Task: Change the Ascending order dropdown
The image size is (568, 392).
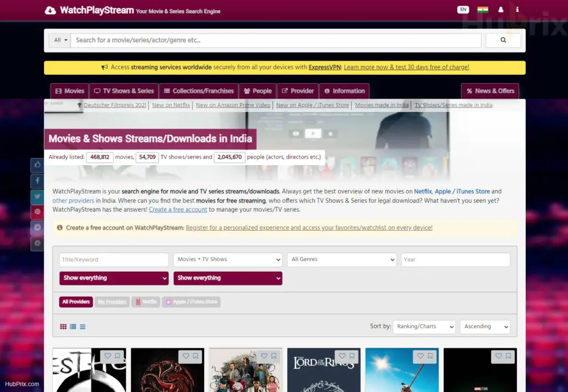Action: [485, 327]
